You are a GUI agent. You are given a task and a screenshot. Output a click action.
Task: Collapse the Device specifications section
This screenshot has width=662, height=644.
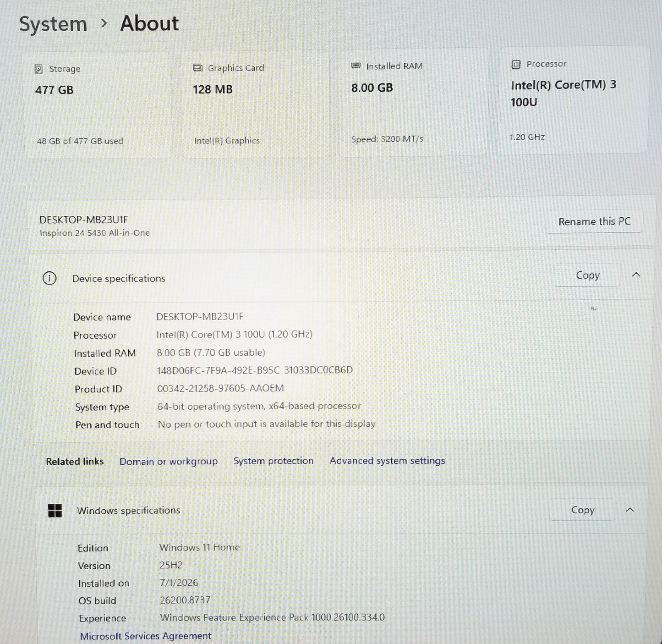pos(636,275)
